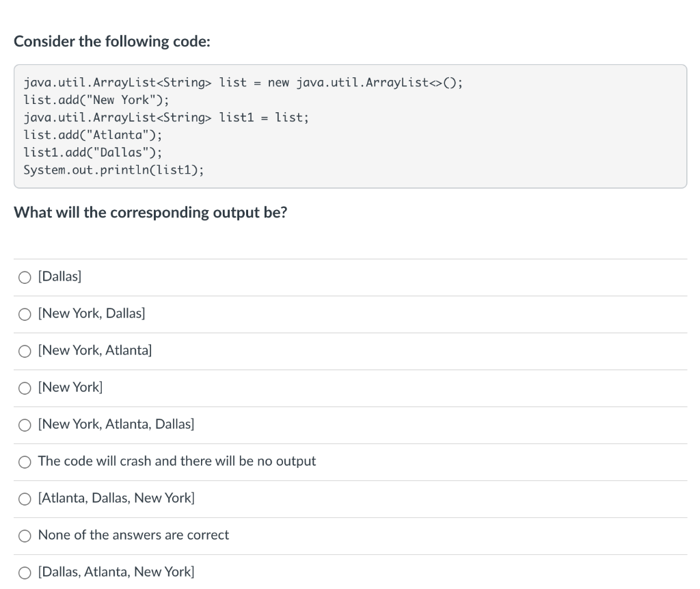The height and width of the screenshot is (589, 700).
Task: Select the [New York, Atlanta] radio button
Action: point(25,351)
